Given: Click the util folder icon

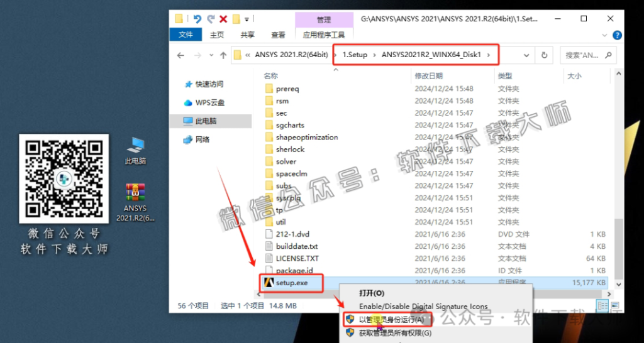Looking at the screenshot, I should [269, 222].
